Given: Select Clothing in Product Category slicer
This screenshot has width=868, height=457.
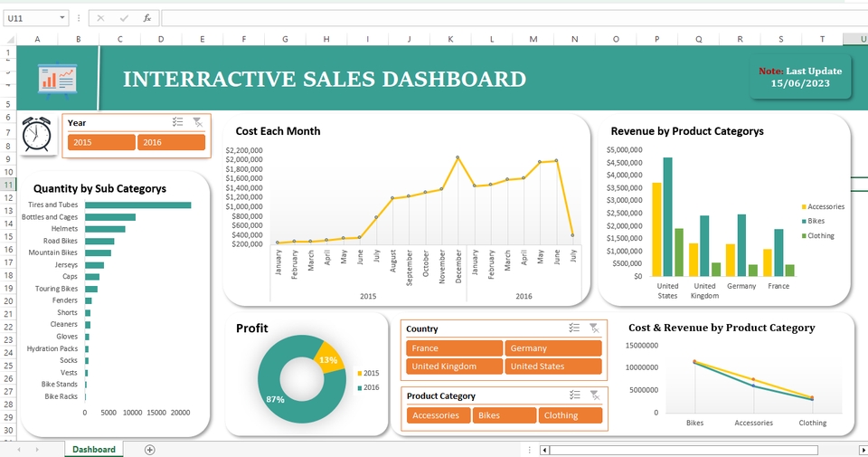Looking at the screenshot, I should pyautogui.click(x=571, y=415).
